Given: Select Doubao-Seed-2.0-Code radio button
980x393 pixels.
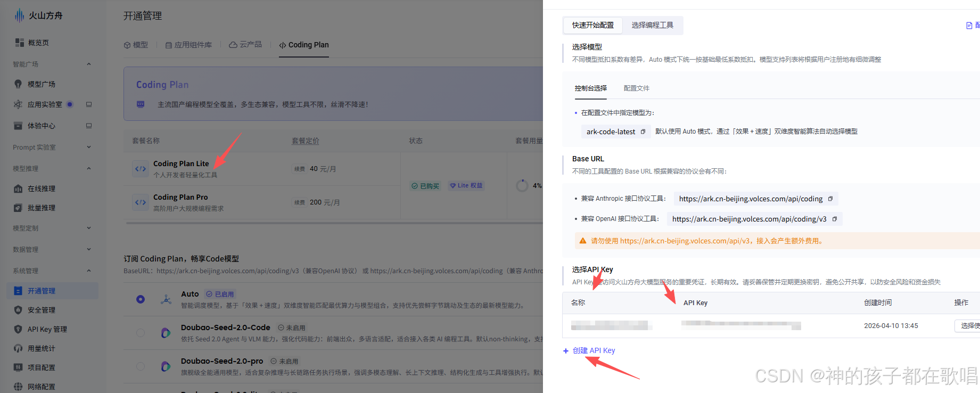Looking at the screenshot, I should (141, 333).
